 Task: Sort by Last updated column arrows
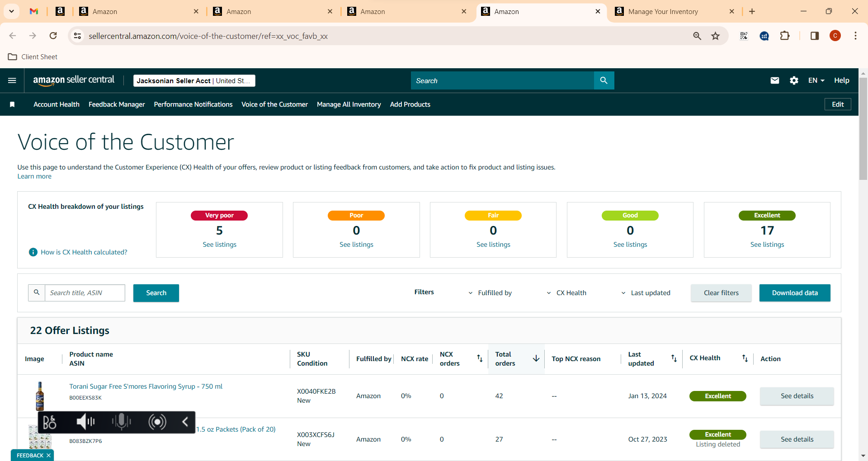pyautogui.click(x=674, y=358)
